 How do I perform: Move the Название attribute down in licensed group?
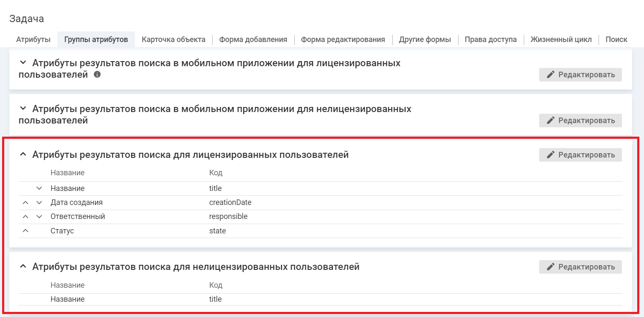click(39, 188)
